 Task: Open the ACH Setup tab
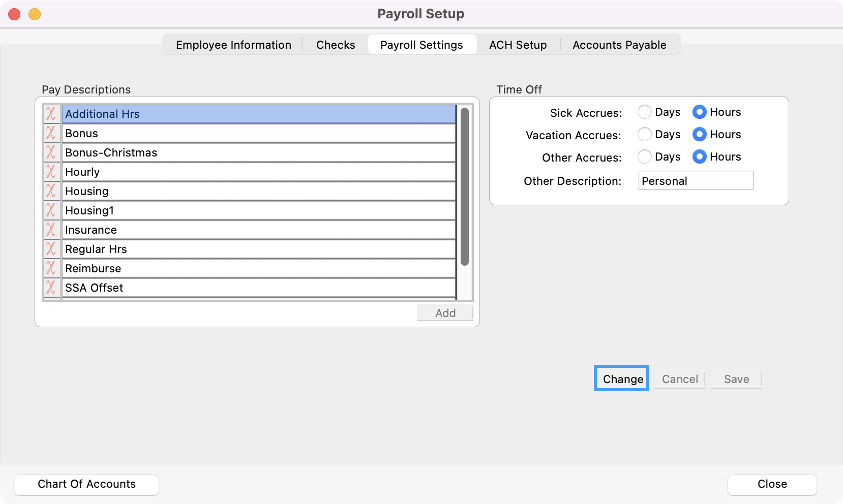click(x=518, y=45)
